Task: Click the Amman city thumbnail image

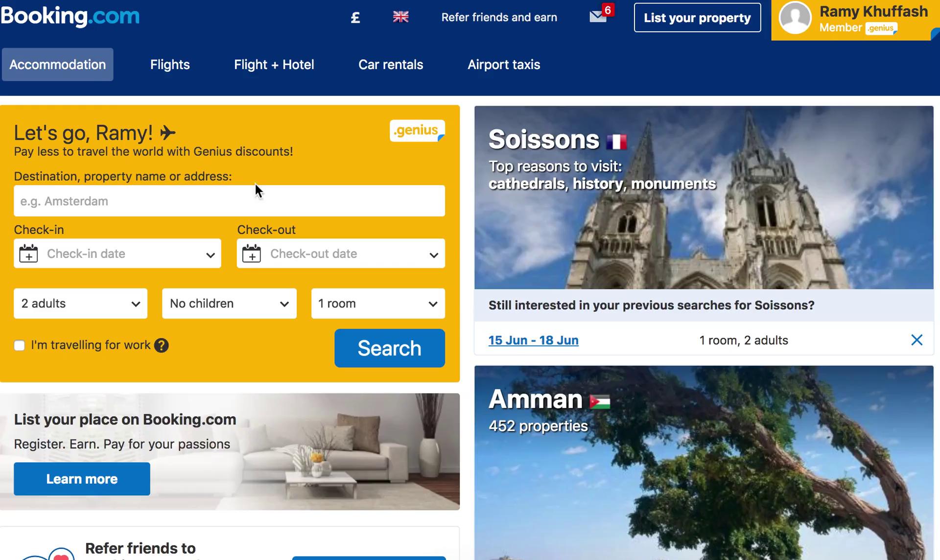Action: click(704, 463)
